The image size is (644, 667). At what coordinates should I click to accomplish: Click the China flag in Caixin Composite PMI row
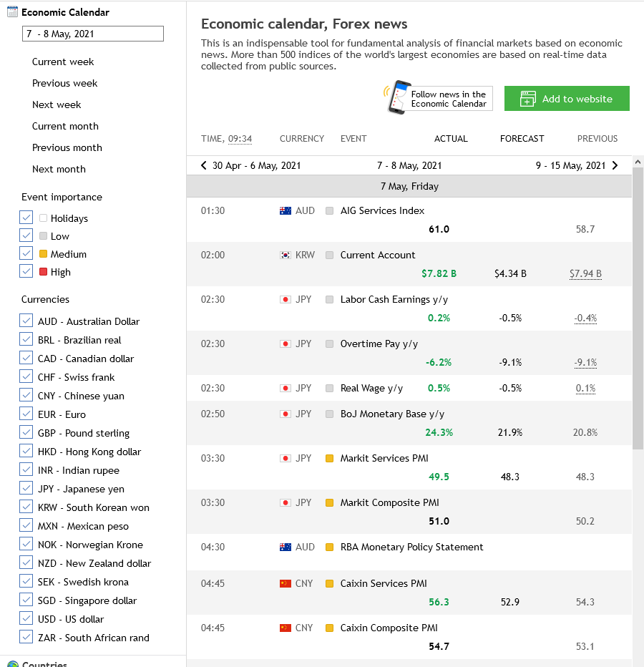(x=286, y=628)
